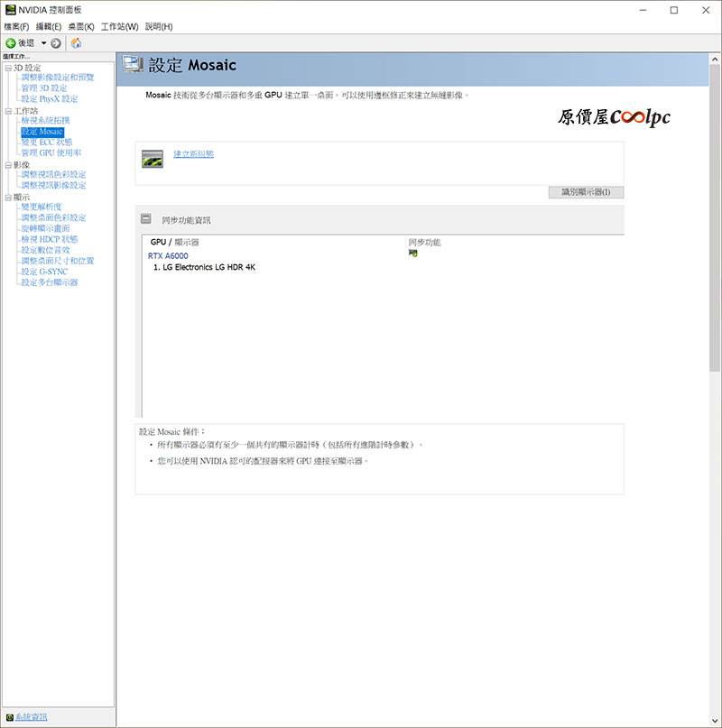Select 管理 3D 設定 in the tree
Image resolution: width=722 pixels, height=728 pixels.
pos(44,88)
